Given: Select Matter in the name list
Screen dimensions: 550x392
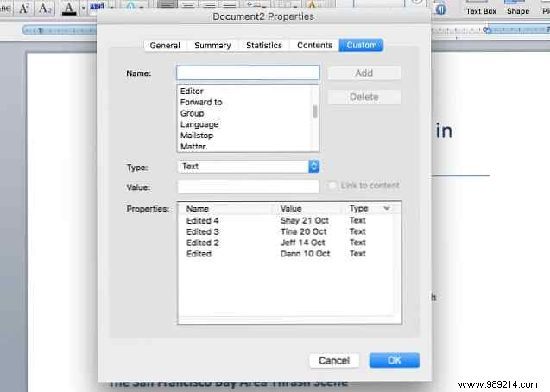Looking at the screenshot, I should coord(244,146).
